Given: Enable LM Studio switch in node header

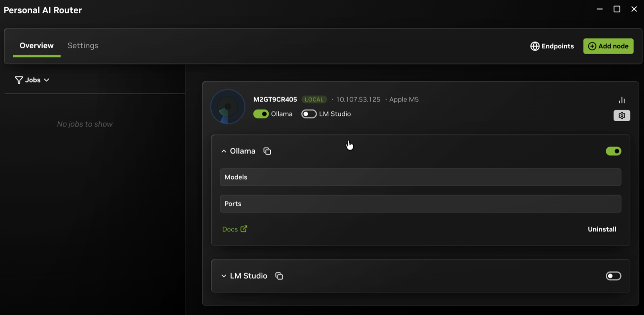Looking at the screenshot, I should click(x=309, y=114).
